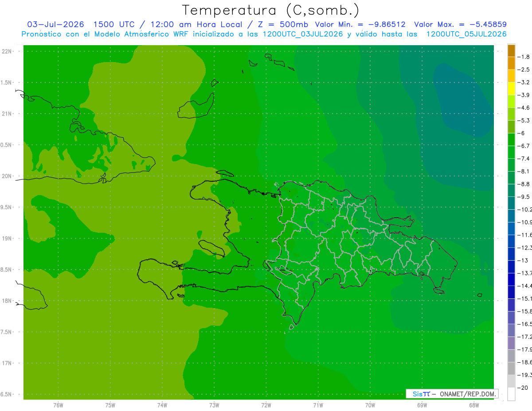
Task: Click "12:00 am Hora Local" text
Action: pyautogui.click(x=196, y=24)
